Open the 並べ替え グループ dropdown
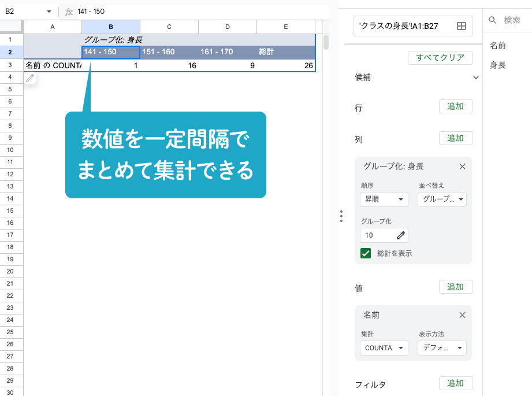The height and width of the screenshot is (396, 532). (442, 199)
